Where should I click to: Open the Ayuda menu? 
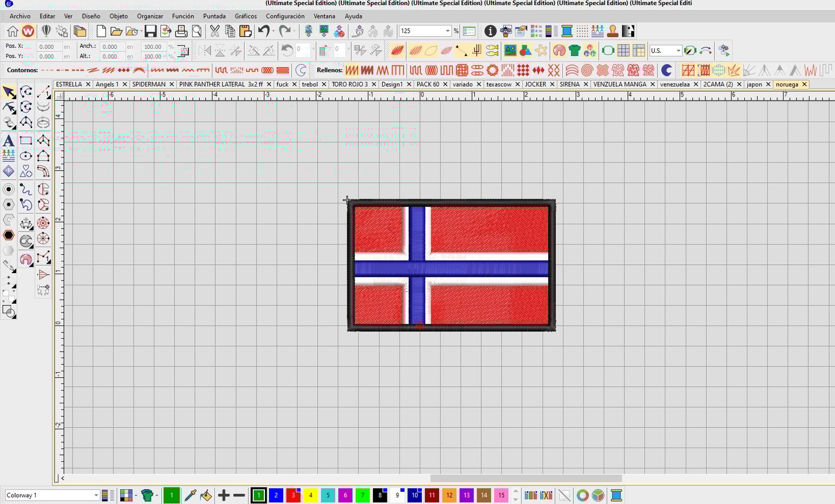353,16
